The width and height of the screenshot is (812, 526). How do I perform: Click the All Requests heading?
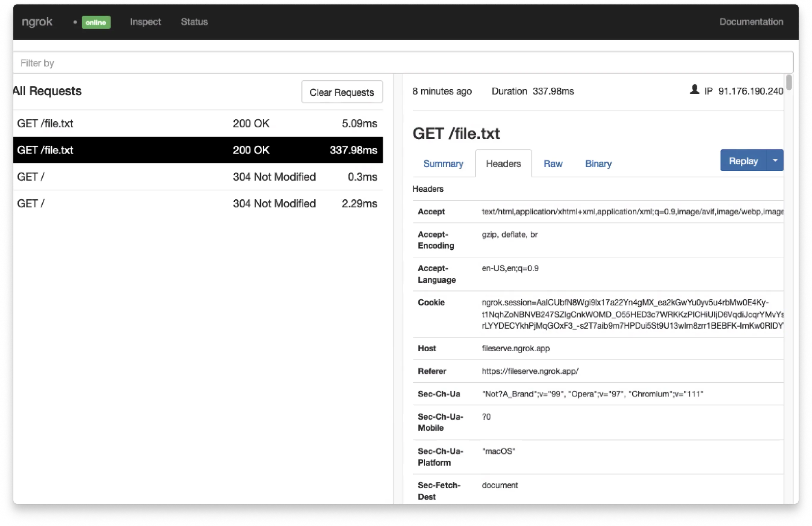click(47, 91)
